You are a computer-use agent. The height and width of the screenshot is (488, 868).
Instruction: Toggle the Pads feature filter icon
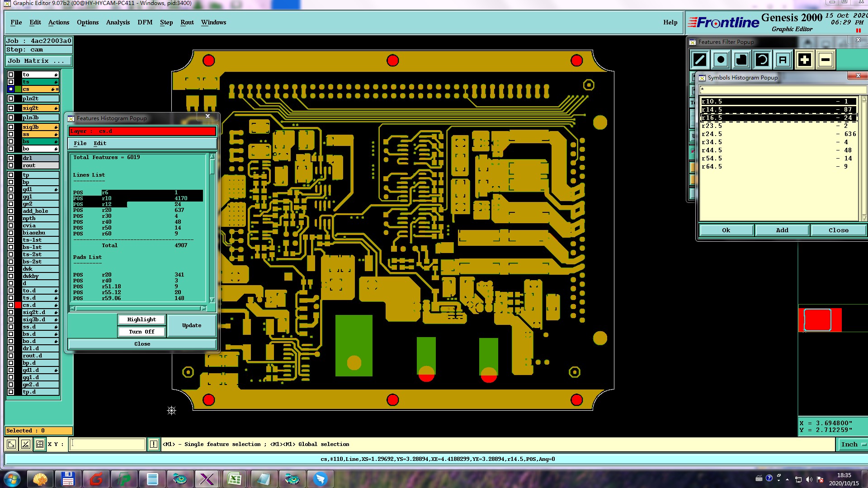click(721, 60)
